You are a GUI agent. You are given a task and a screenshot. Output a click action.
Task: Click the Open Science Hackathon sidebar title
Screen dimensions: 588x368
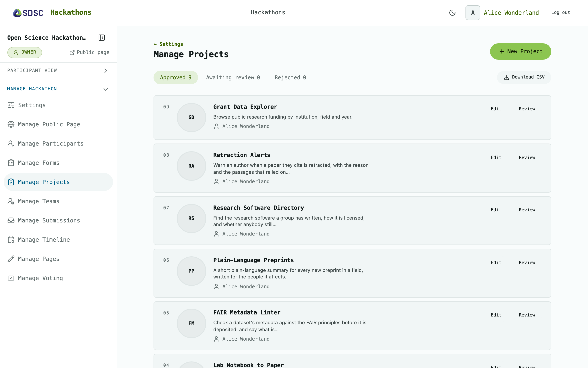(x=47, y=38)
